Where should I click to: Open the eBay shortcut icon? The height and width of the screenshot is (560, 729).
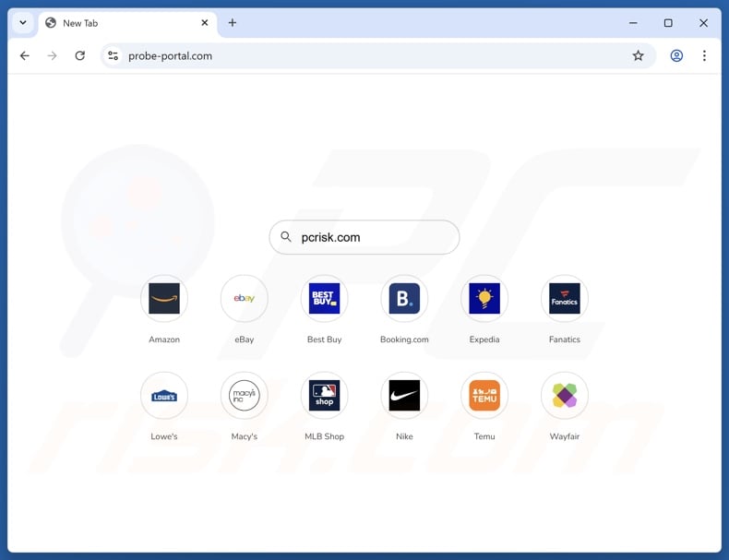[x=245, y=298]
